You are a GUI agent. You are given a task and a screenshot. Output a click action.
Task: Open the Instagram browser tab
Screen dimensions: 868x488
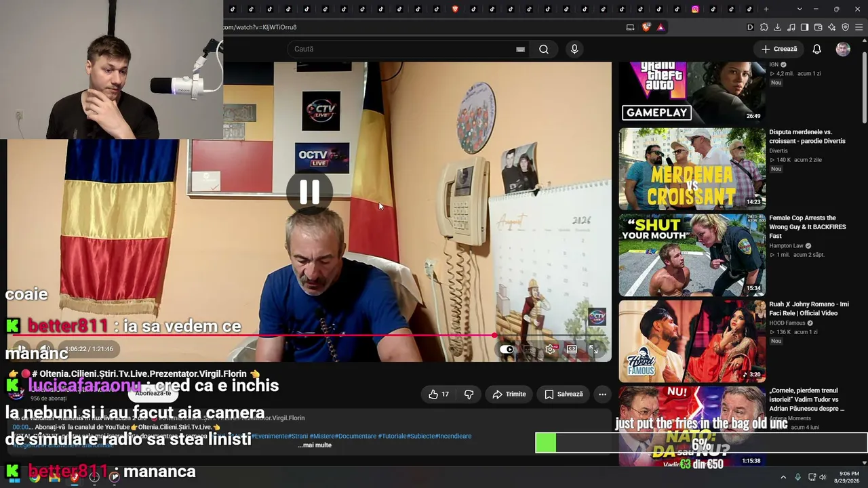pos(695,9)
